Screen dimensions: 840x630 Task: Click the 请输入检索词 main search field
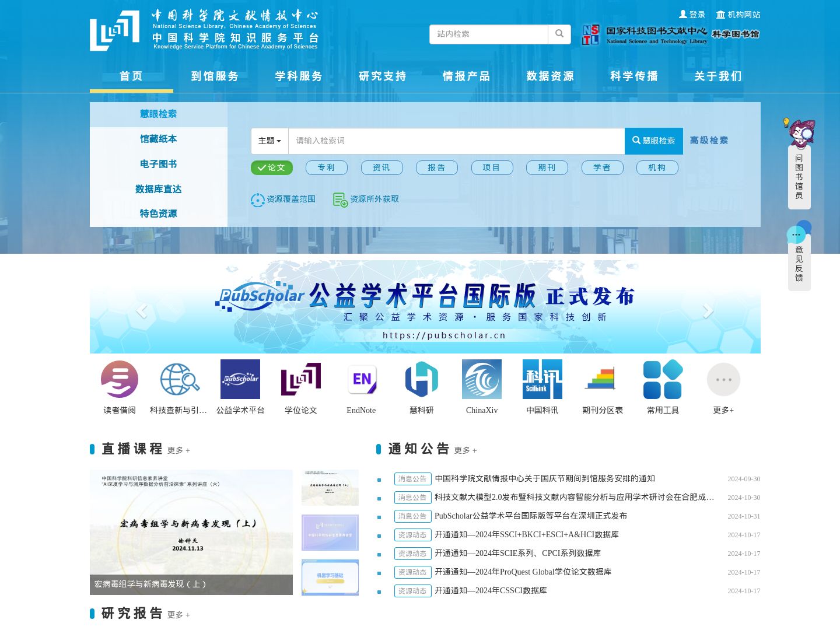click(x=457, y=141)
